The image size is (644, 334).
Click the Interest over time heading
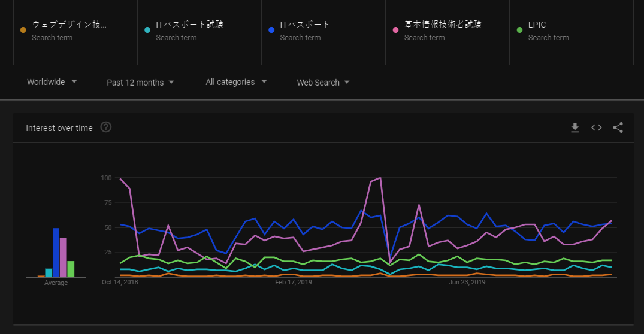pos(59,128)
